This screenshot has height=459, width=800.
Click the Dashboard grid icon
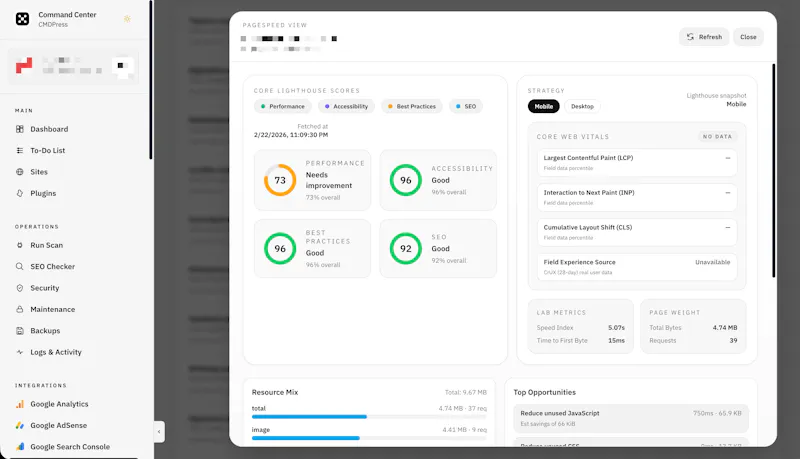(x=20, y=129)
